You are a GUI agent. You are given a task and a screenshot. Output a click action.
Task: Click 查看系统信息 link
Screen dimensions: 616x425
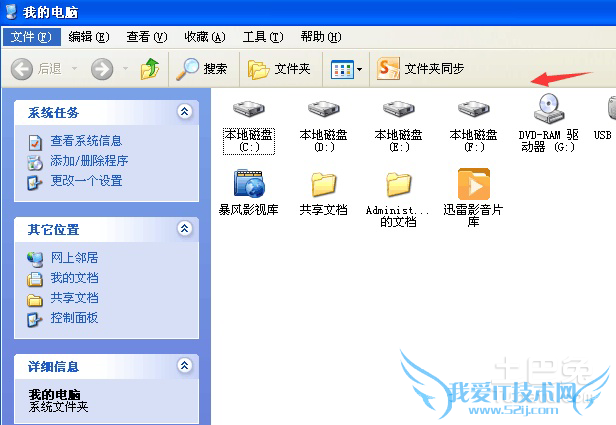[x=86, y=141]
